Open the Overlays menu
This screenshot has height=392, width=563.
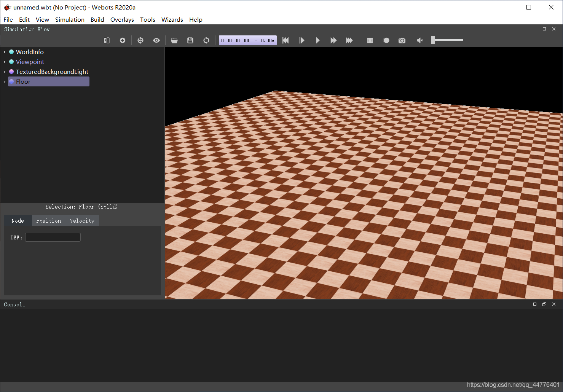pos(122,19)
